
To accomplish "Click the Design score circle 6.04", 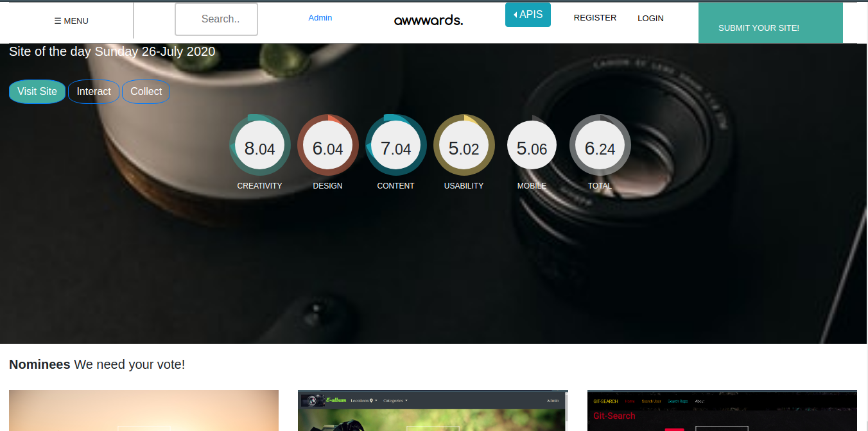I will point(328,145).
